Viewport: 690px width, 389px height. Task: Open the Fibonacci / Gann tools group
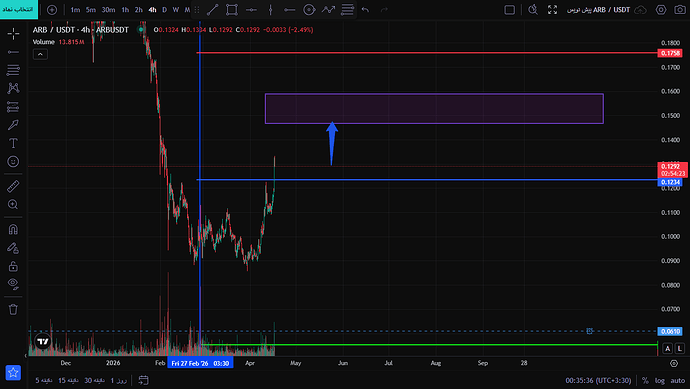point(13,70)
